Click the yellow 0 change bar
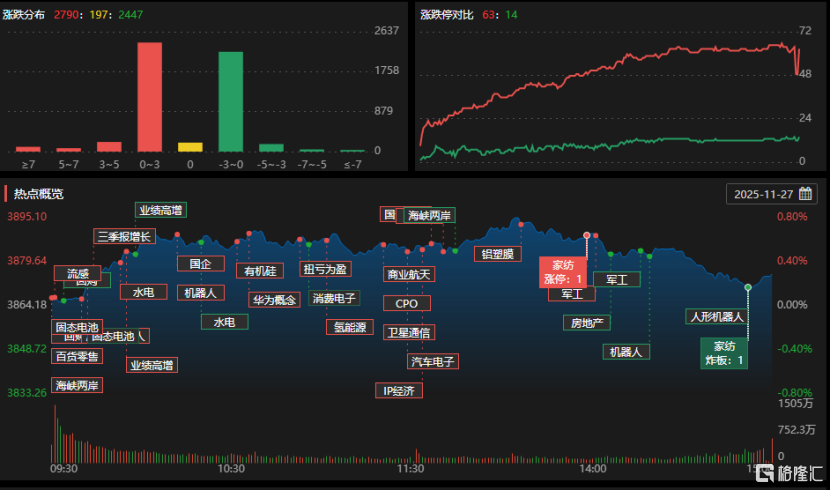The width and height of the screenshot is (830, 490). point(190,146)
